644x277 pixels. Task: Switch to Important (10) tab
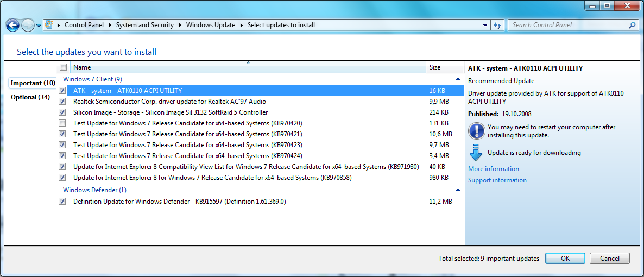point(33,83)
